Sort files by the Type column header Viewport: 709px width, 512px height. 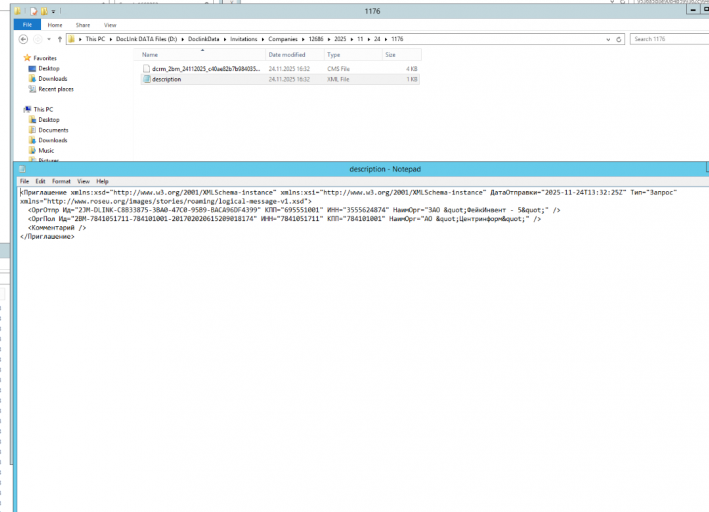pos(353,55)
